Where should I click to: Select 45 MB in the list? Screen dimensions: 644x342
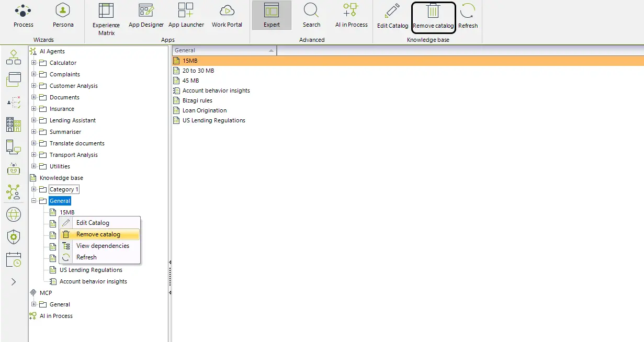[190, 81]
